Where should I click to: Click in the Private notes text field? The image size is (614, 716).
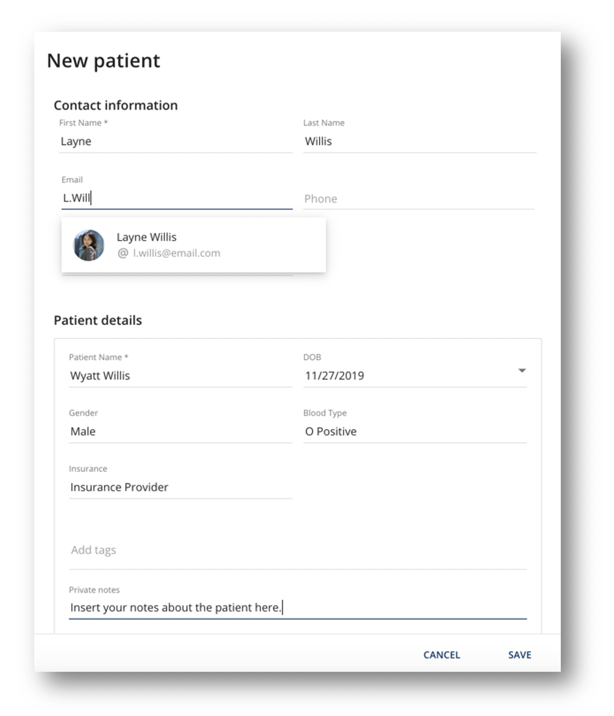click(297, 607)
